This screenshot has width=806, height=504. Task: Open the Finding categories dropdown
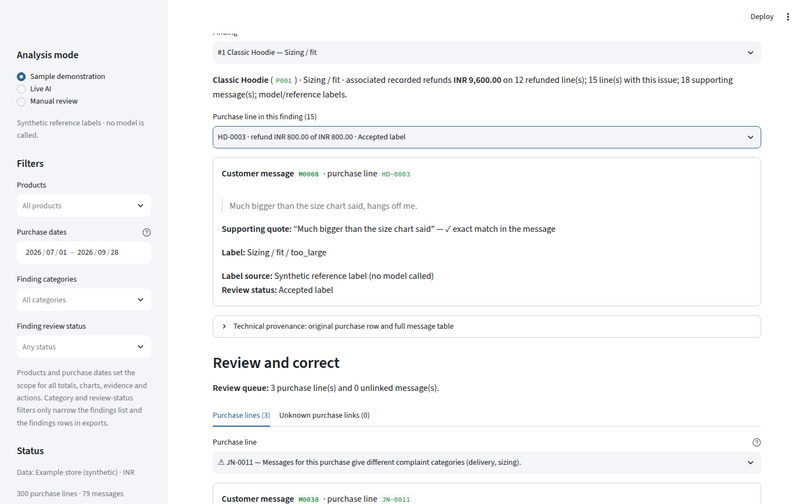(x=84, y=300)
